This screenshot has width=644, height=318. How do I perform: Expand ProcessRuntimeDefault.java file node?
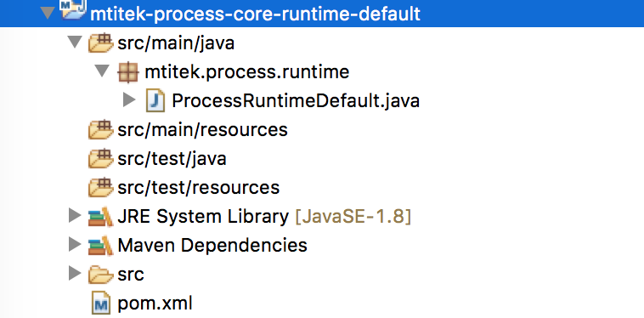(x=129, y=99)
